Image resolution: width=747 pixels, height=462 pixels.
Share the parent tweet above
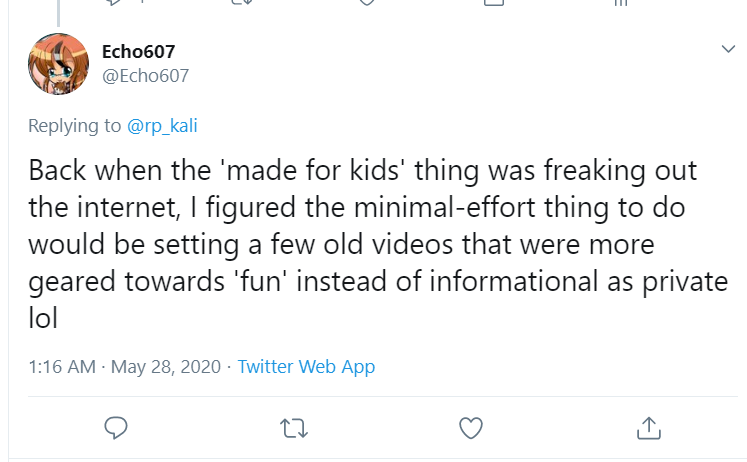[x=494, y=2]
